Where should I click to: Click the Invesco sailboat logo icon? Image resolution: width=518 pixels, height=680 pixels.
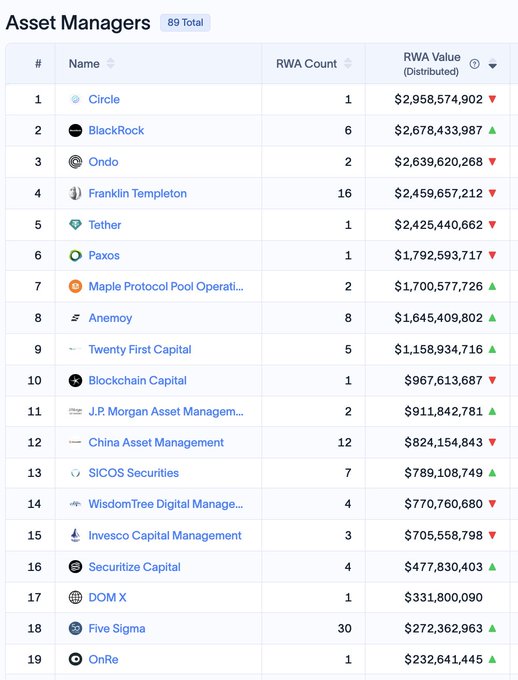pos(75,536)
